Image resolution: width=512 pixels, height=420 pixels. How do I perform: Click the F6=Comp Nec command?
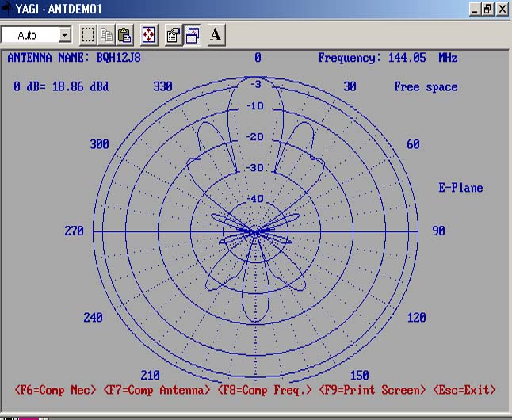[55, 390]
